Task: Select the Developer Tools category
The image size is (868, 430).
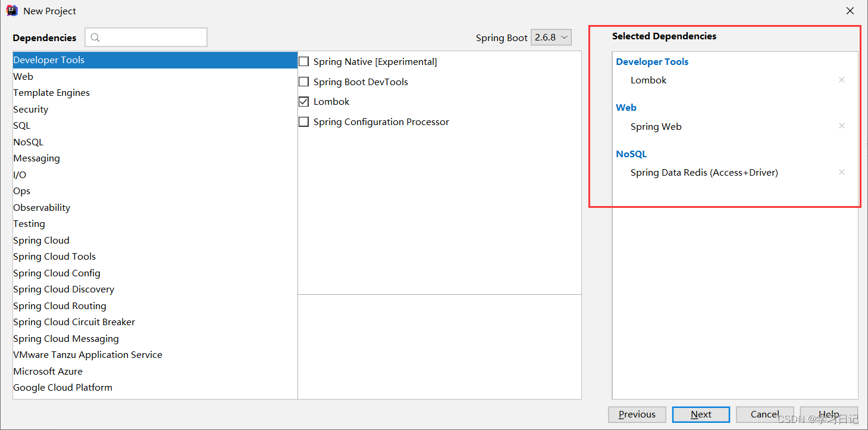Action: (155, 60)
